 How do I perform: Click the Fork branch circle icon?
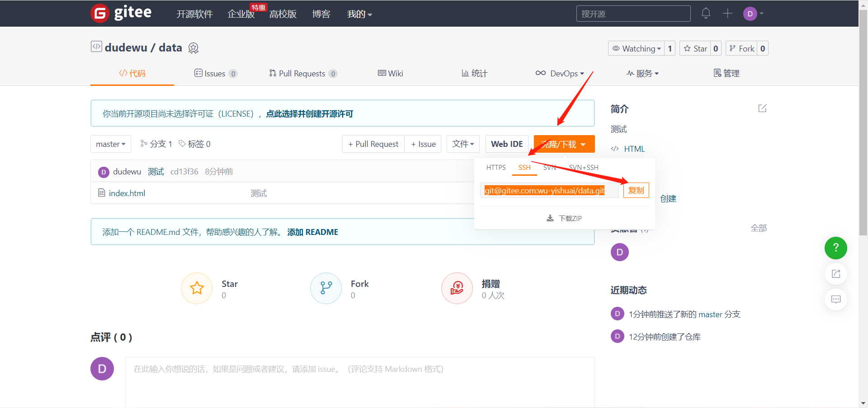[x=326, y=288]
